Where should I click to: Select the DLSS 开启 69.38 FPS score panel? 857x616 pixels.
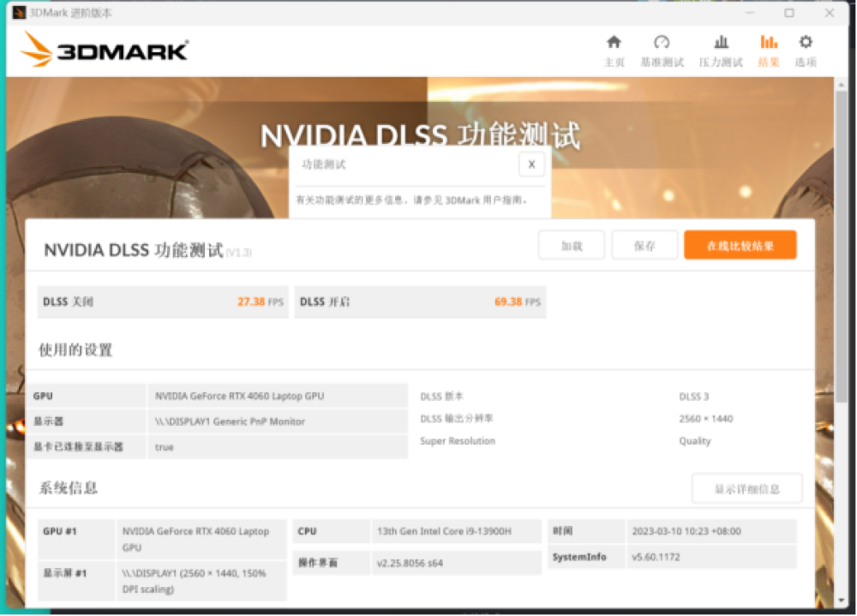[x=420, y=302]
